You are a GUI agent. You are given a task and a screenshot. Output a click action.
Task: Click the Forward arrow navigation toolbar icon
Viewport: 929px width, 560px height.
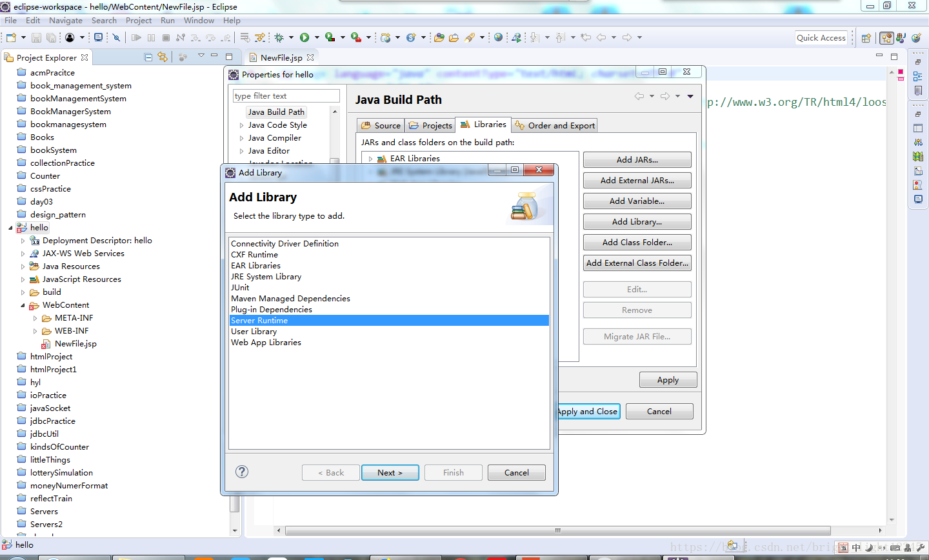point(626,37)
